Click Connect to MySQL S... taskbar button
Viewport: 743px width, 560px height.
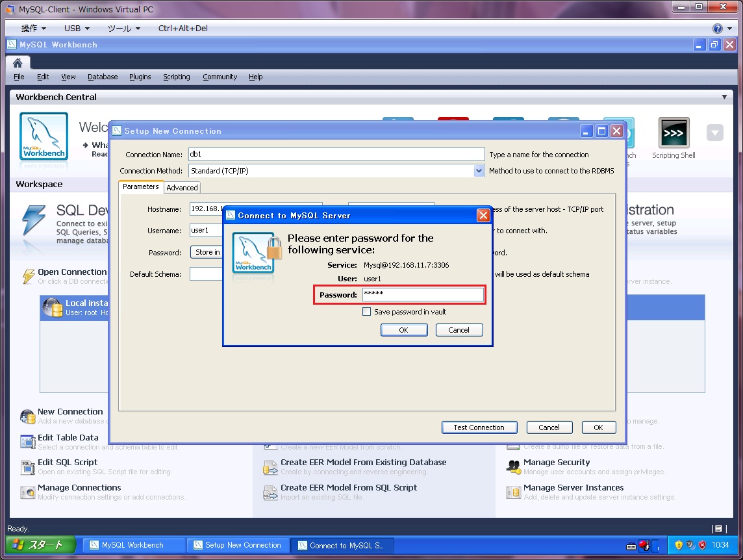pyautogui.click(x=342, y=545)
